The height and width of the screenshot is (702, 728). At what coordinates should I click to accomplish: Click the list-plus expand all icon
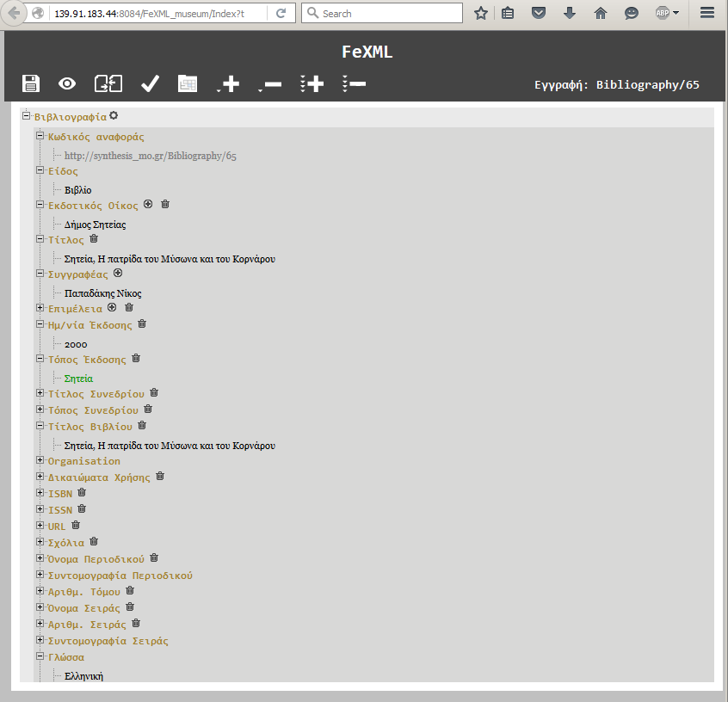click(x=312, y=84)
